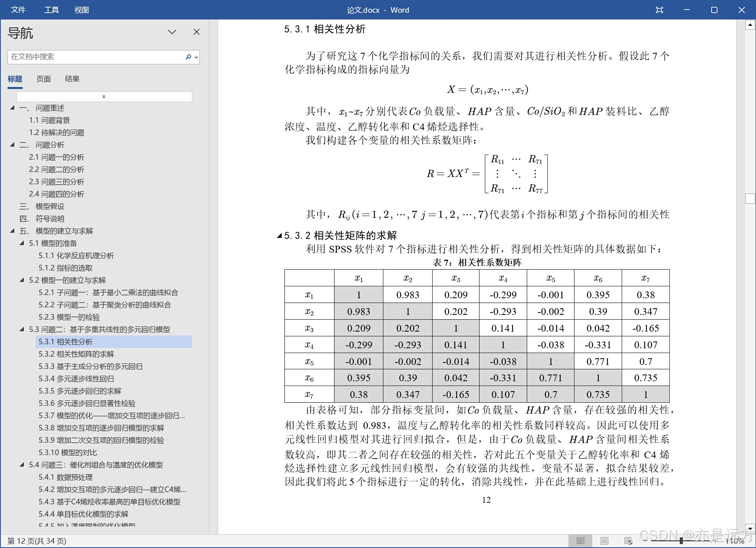The height and width of the screenshot is (548, 756).
Task: Click the page count 第 12 页(共 34 页)
Action: click(x=37, y=541)
